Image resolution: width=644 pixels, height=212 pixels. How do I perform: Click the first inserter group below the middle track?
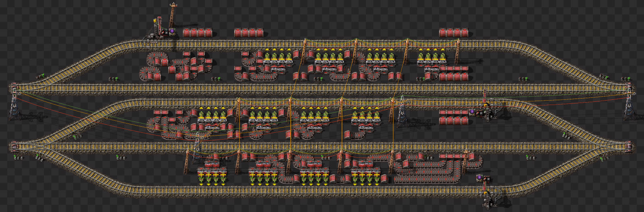coord(212,115)
